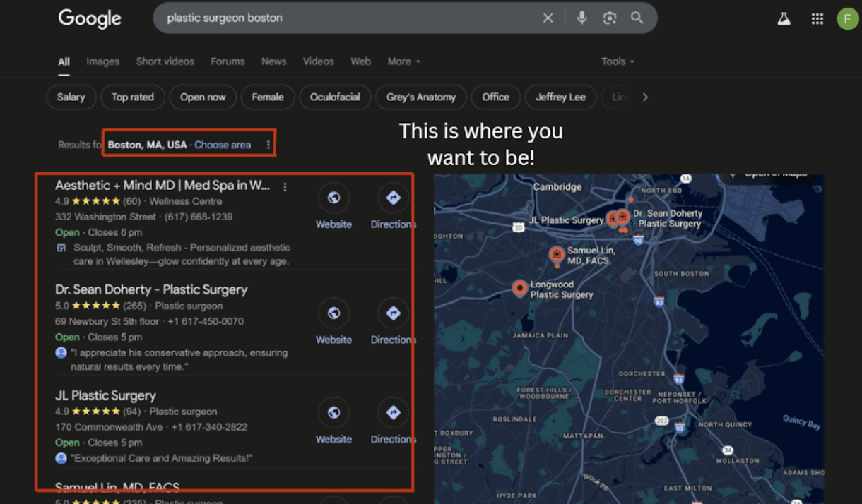Click the Boston, MA, USA location text
This screenshot has height=504, width=862.
[148, 145]
